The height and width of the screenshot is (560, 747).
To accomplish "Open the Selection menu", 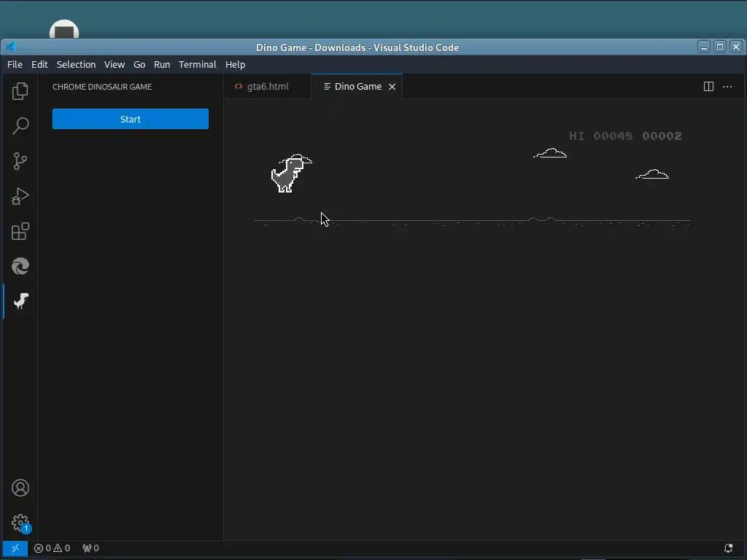I will pyautogui.click(x=76, y=64).
